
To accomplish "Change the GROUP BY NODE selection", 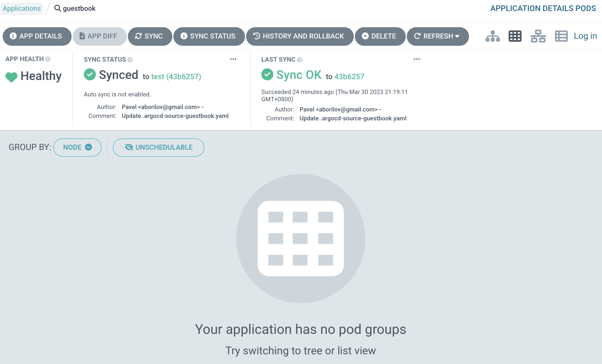I will (77, 147).
